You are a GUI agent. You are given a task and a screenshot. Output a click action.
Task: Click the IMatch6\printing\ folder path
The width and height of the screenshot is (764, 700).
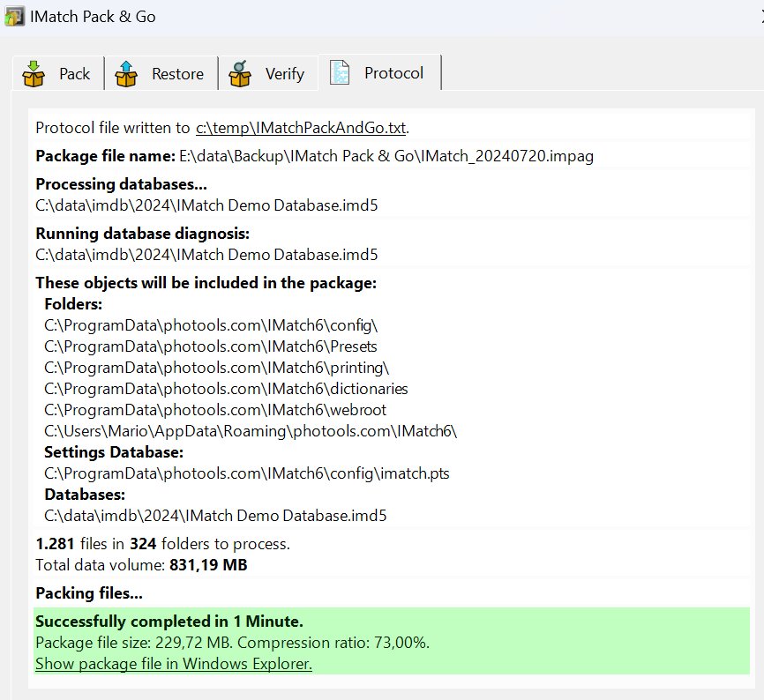(x=216, y=368)
